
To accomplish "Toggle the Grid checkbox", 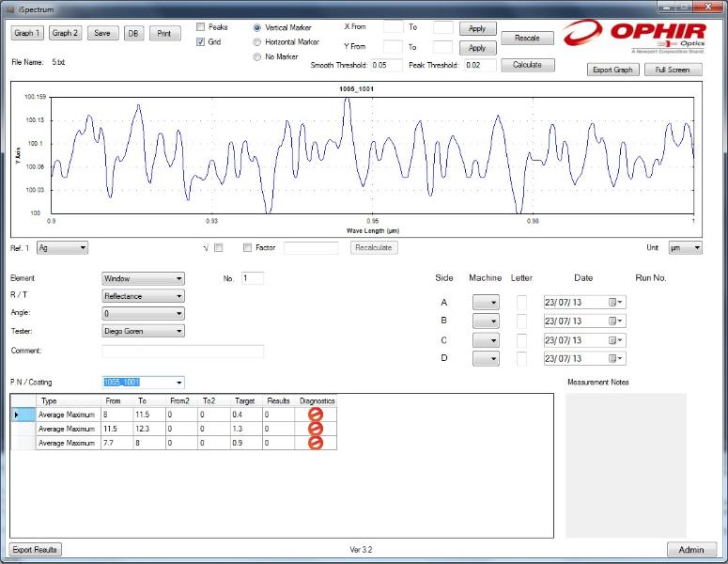I will click(x=201, y=41).
